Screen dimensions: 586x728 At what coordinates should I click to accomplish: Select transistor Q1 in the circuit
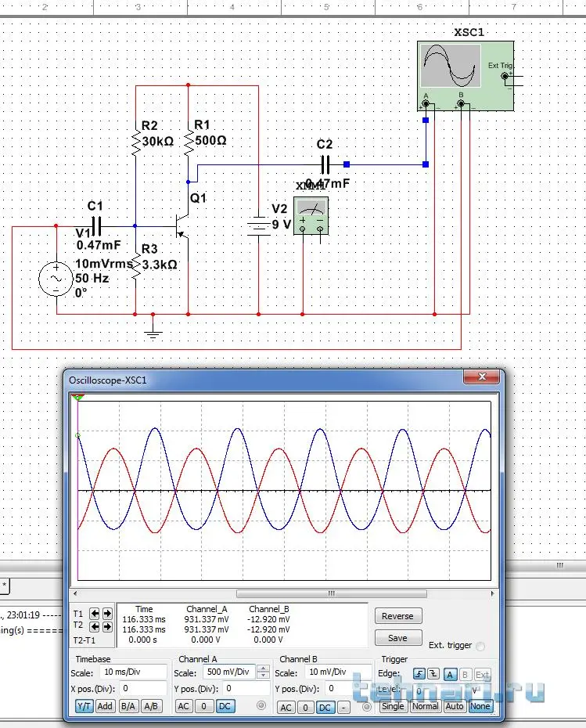pos(183,225)
